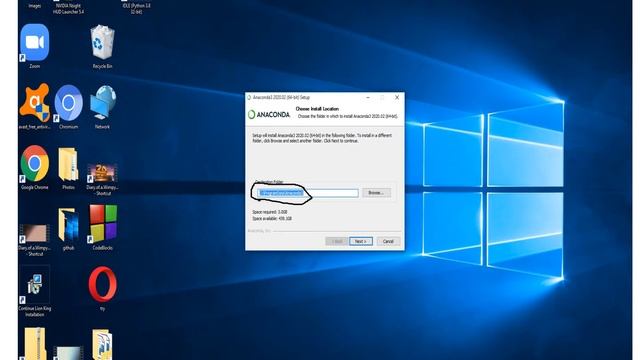
Task: Click the Space available text line
Action: point(272,219)
